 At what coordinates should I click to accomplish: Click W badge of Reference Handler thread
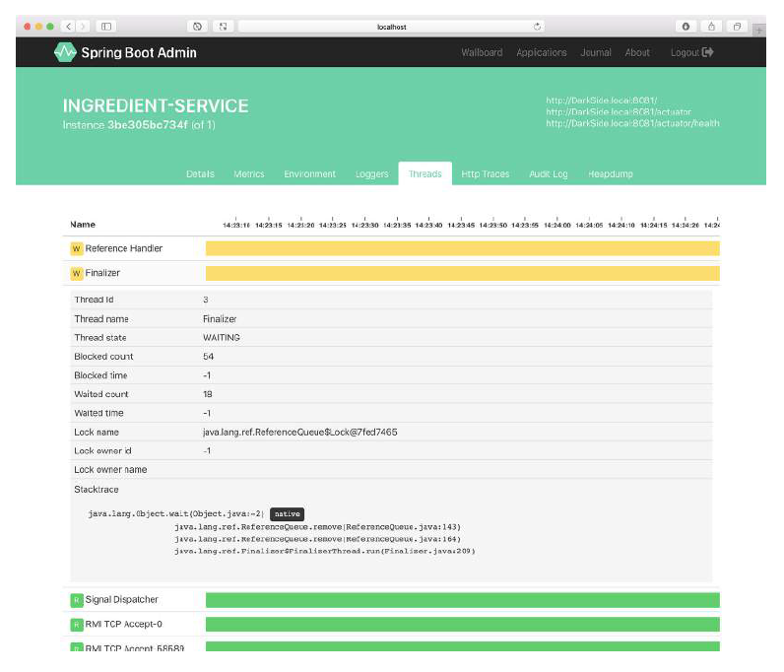point(77,248)
